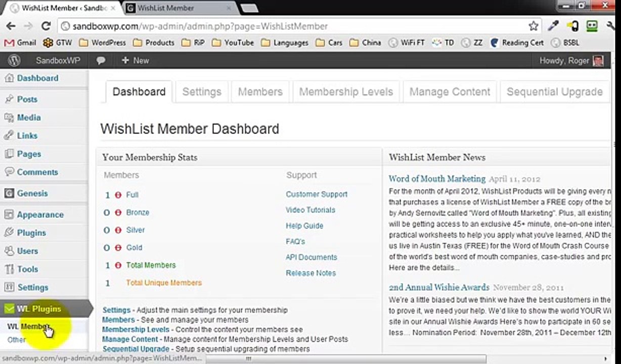Viewport: 621px width, 364px height.
Task: Click red icon beside Total Members
Action: [118, 265]
